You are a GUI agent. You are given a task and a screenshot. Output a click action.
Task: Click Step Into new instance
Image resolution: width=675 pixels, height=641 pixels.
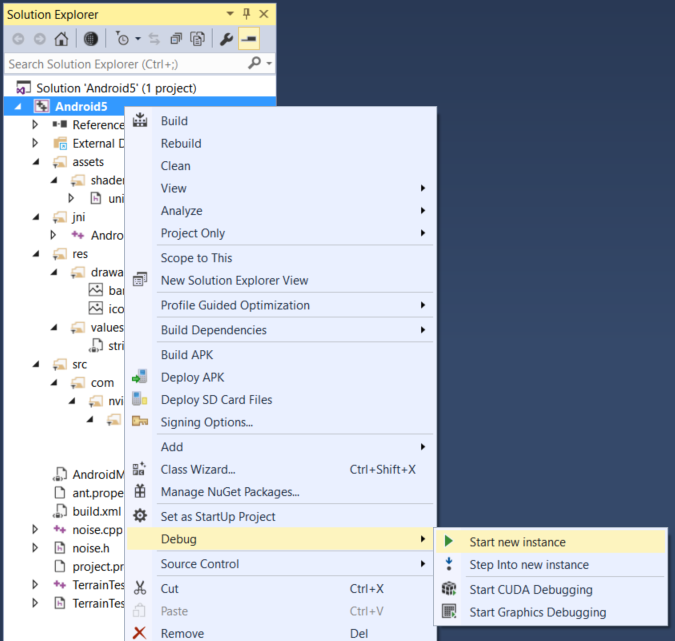(x=551, y=564)
